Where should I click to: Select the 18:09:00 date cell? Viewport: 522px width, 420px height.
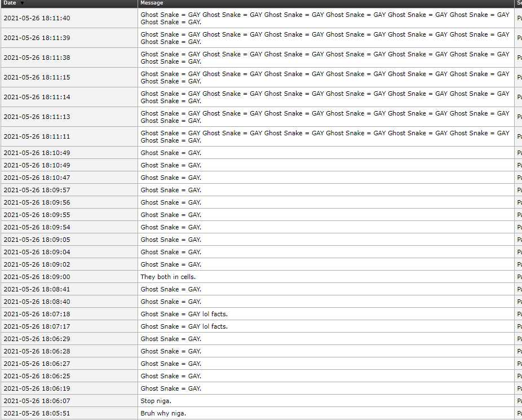click(37, 277)
